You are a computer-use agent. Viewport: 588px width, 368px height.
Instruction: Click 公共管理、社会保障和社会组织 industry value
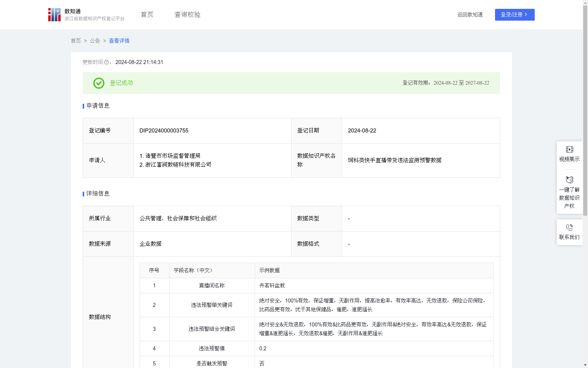[x=178, y=219]
